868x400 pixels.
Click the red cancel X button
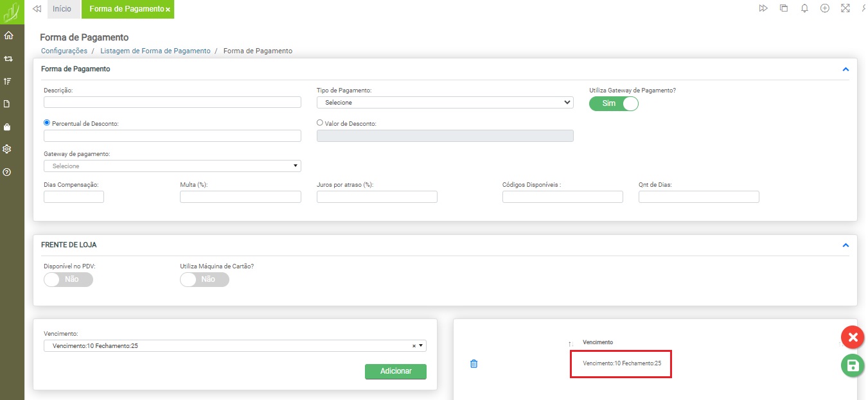852,337
